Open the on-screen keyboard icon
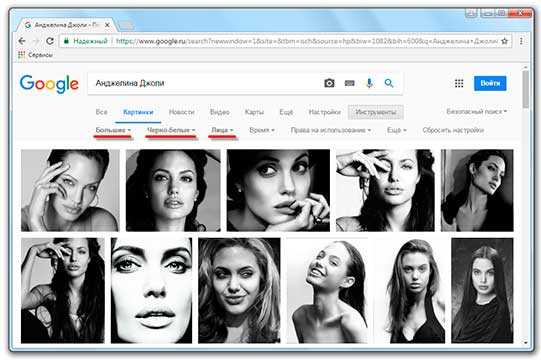This screenshot has height=360, width=541. point(350,83)
